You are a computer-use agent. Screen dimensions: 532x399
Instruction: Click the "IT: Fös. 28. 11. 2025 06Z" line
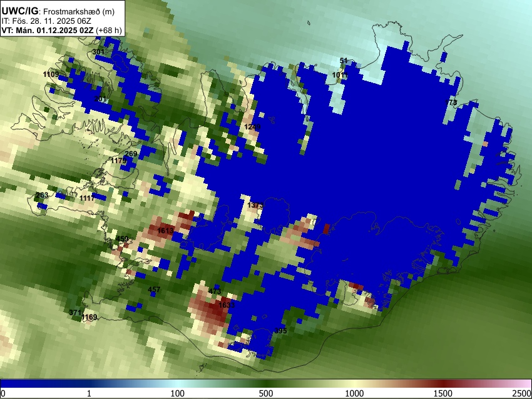tap(46, 21)
